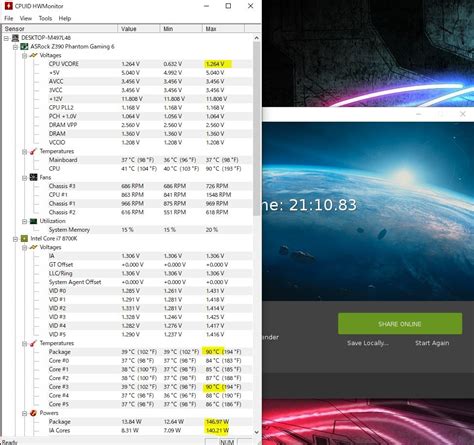Click the CPU chip icon beside Intel Core i7
The image size is (474, 445).
pyautogui.click(x=24, y=238)
